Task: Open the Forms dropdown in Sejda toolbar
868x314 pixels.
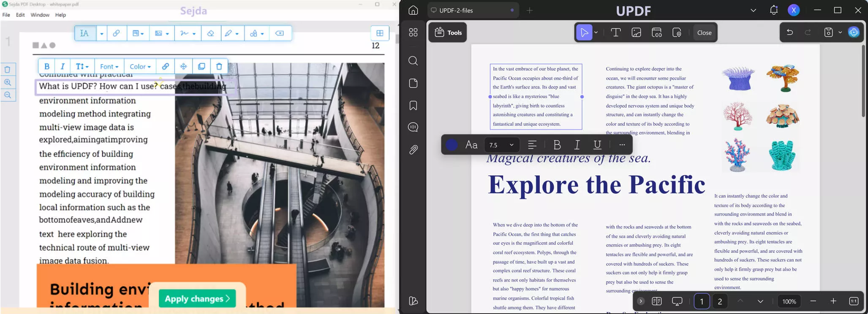Action: tap(138, 33)
